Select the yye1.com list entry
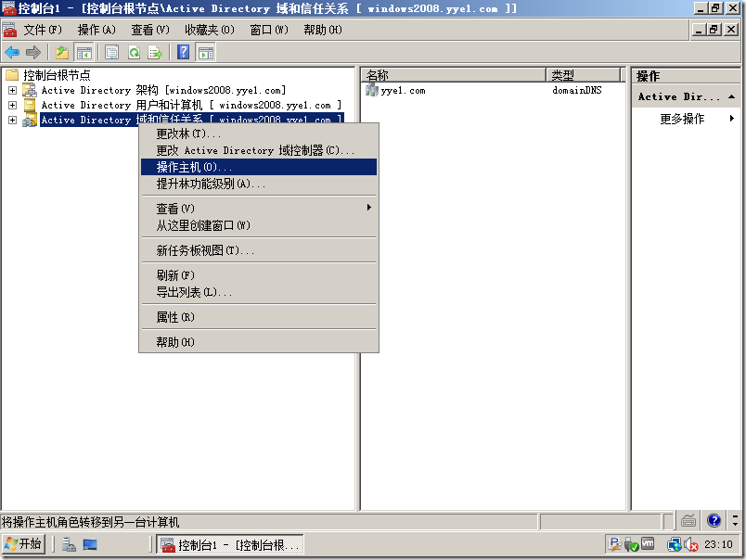 click(x=403, y=90)
